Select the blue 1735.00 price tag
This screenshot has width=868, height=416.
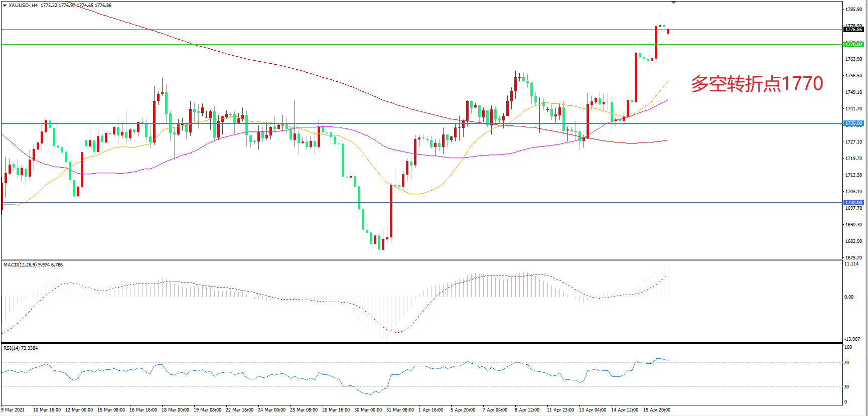pos(853,123)
